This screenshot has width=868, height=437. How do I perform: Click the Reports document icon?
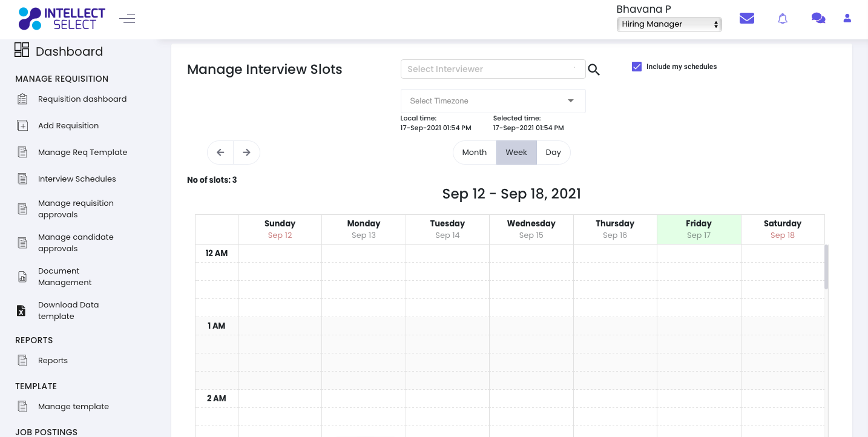22,361
